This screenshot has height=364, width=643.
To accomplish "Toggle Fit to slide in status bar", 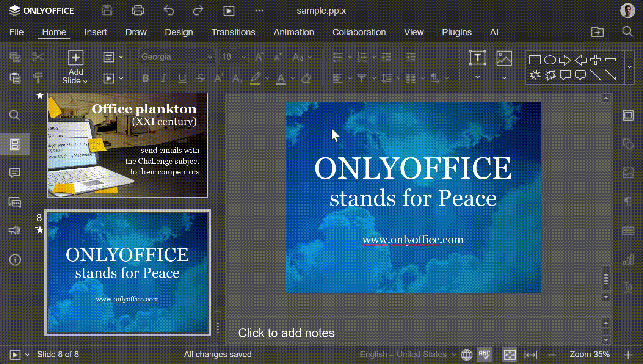I will tap(510, 355).
